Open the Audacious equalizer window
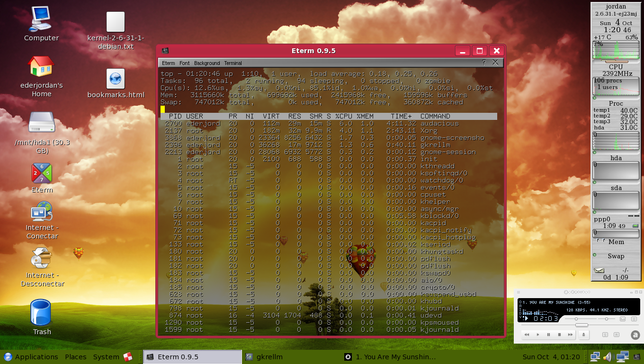The width and height of the screenshot is (644, 364). (623, 319)
